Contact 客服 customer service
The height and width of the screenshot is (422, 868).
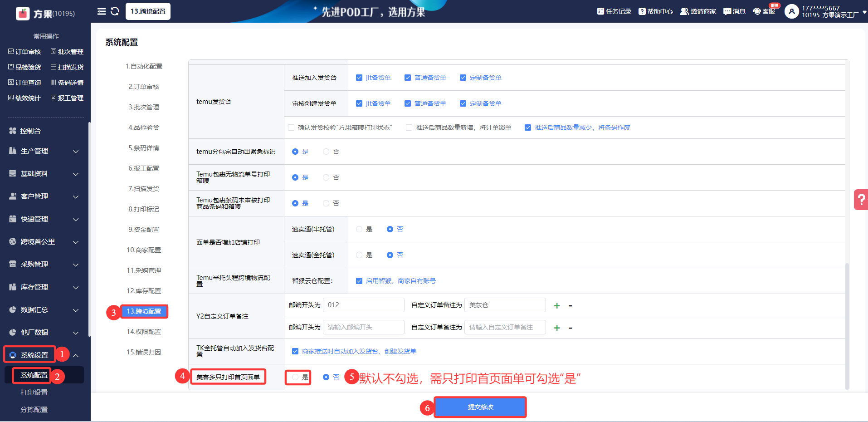[x=764, y=11]
